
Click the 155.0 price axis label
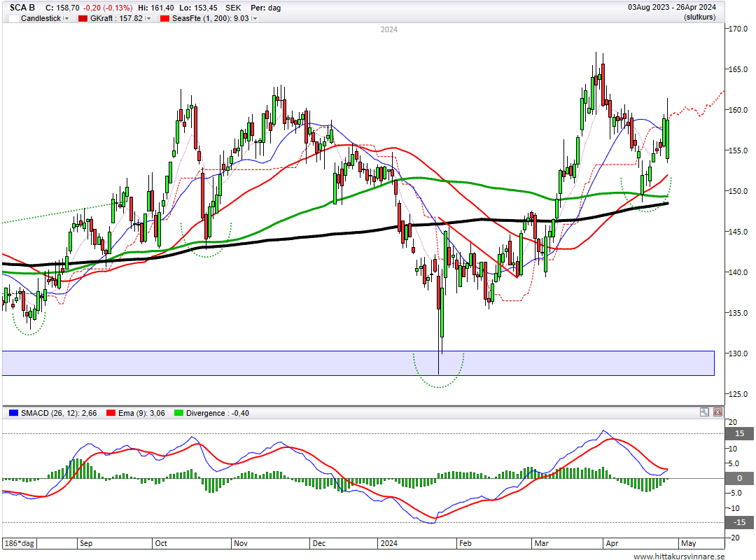click(738, 150)
